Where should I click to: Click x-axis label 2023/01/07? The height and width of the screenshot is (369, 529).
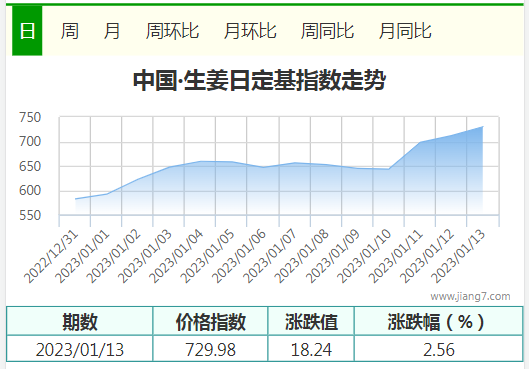coord(270,256)
